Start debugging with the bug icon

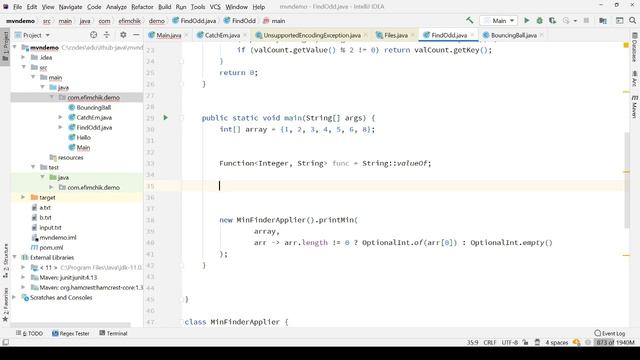(x=540, y=20)
